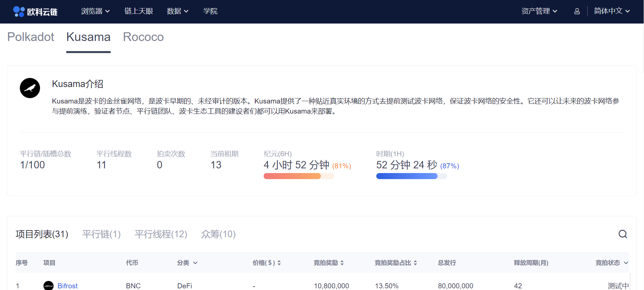Click the DeFi category cell

coord(185,286)
